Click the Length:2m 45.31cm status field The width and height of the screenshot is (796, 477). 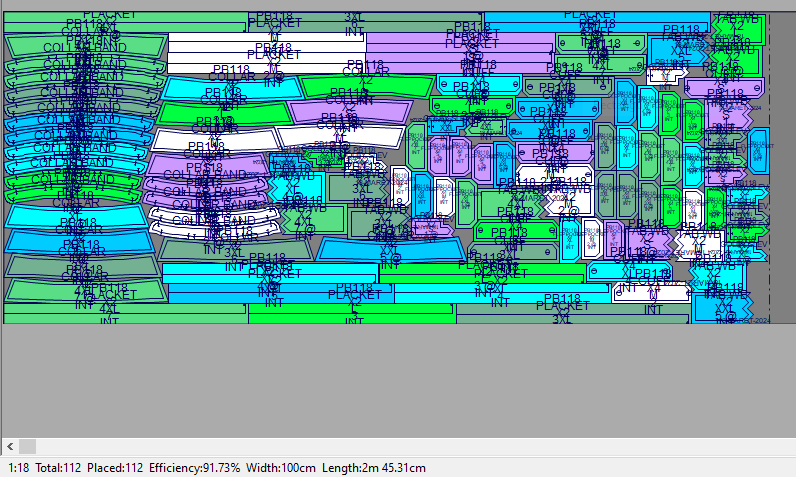373,468
